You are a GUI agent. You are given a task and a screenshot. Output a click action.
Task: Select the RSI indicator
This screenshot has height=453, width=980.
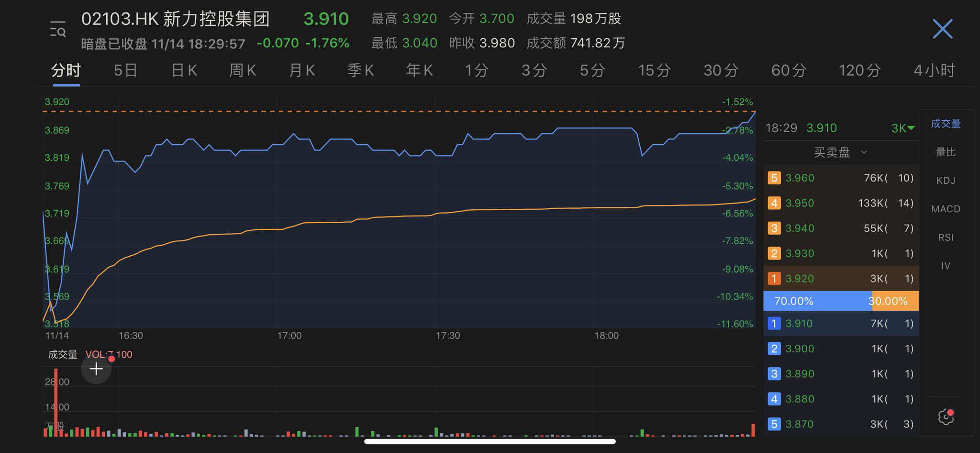point(946,238)
